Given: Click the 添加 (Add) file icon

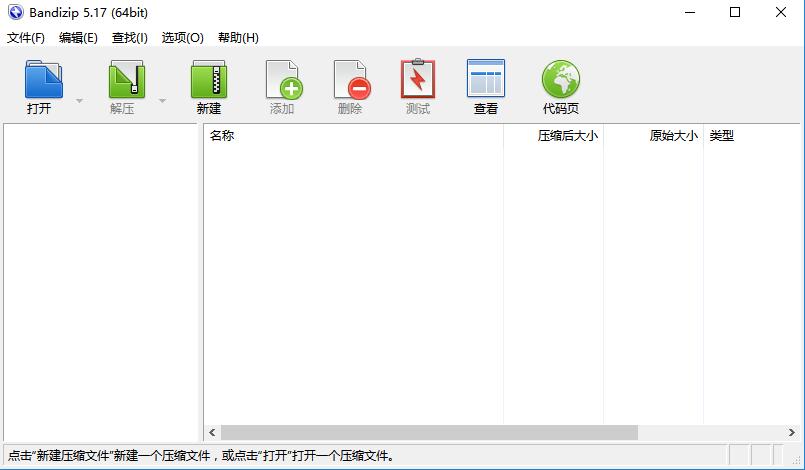Looking at the screenshot, I should [x=284, y=79].
